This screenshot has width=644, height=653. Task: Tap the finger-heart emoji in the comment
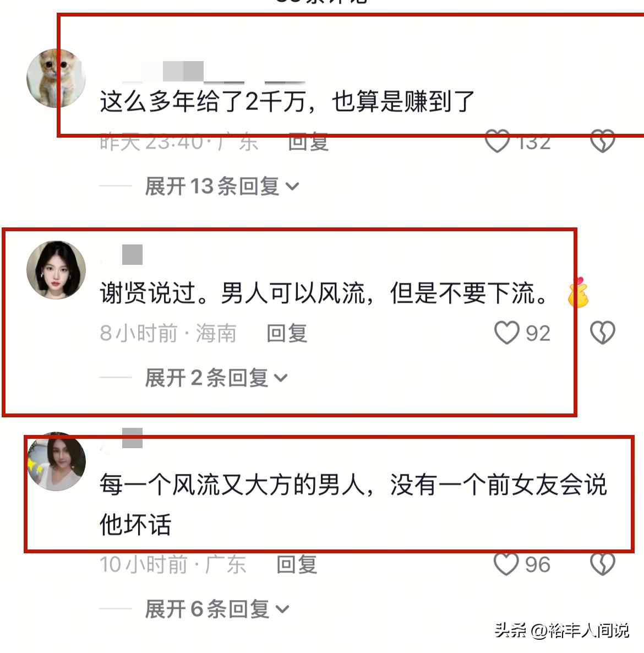[x=578, y=292]
